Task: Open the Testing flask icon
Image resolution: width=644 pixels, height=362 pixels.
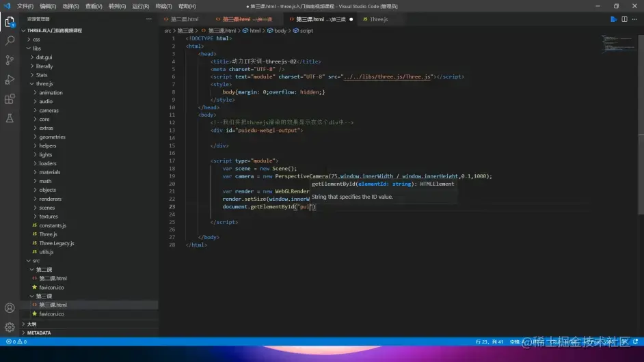Action: tap(10, 118)
